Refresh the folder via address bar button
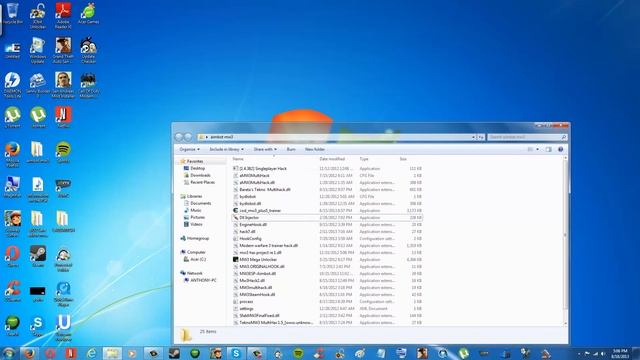This screenshot has height=360, width=640. 481,137
